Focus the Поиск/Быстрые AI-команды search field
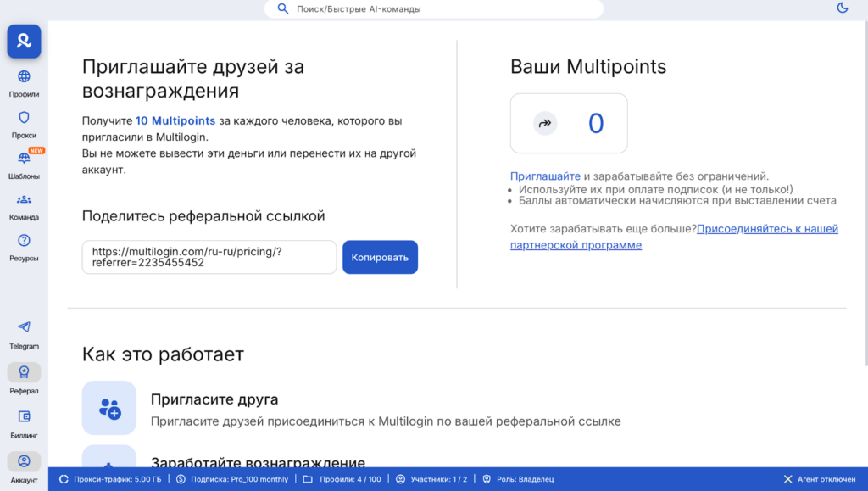 (434, 8)
